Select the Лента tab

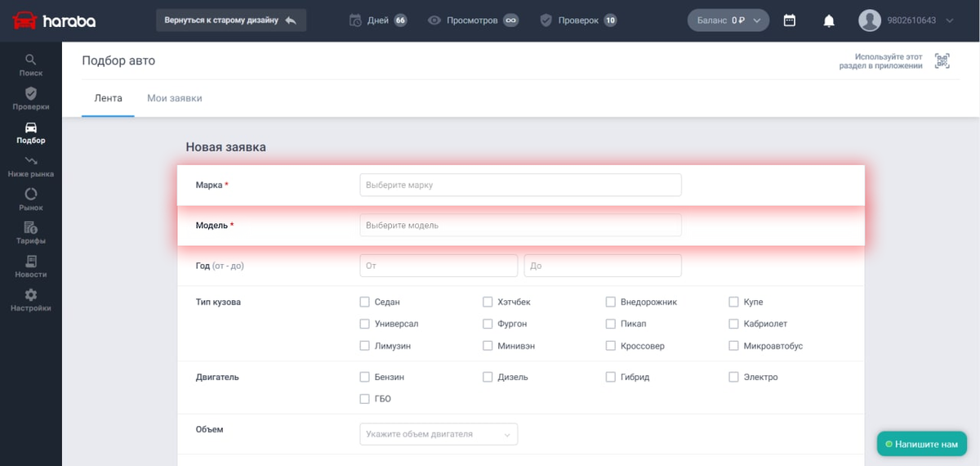click(109, 98)
